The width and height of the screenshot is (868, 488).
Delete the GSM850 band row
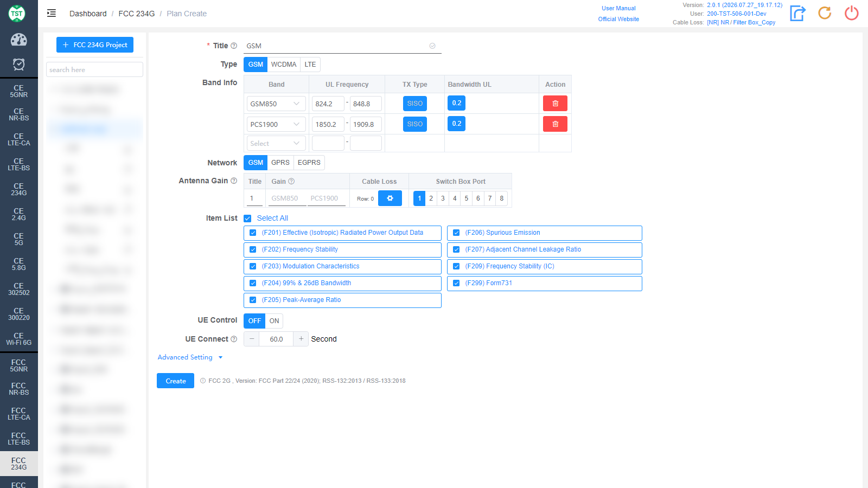point(555,104)
